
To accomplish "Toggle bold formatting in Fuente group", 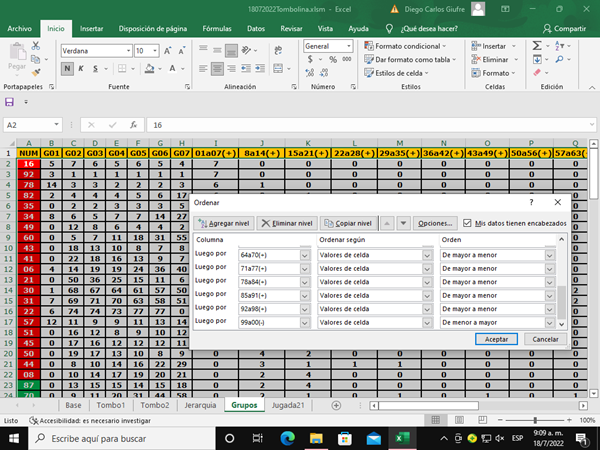I will click(x=68, y=68).
